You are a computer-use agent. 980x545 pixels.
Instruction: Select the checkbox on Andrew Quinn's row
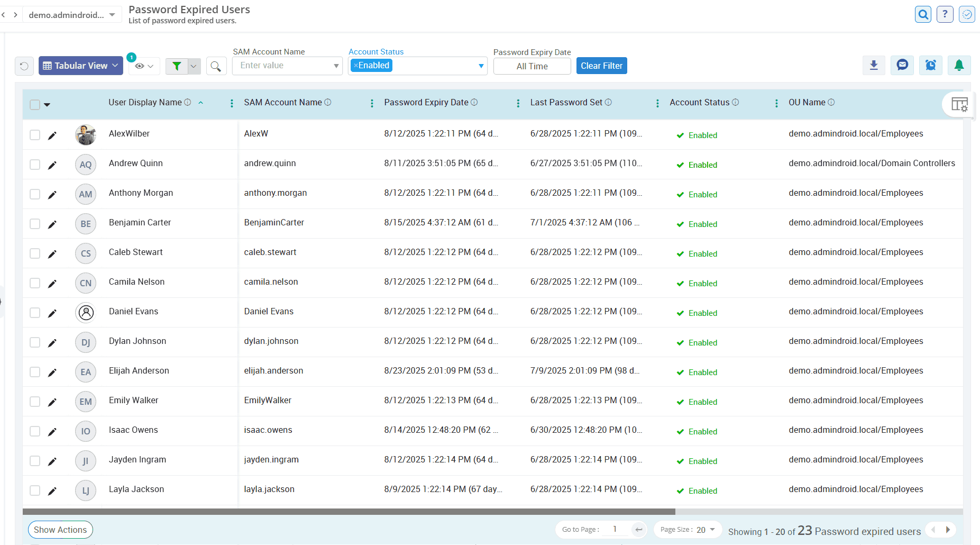[34, 164]
